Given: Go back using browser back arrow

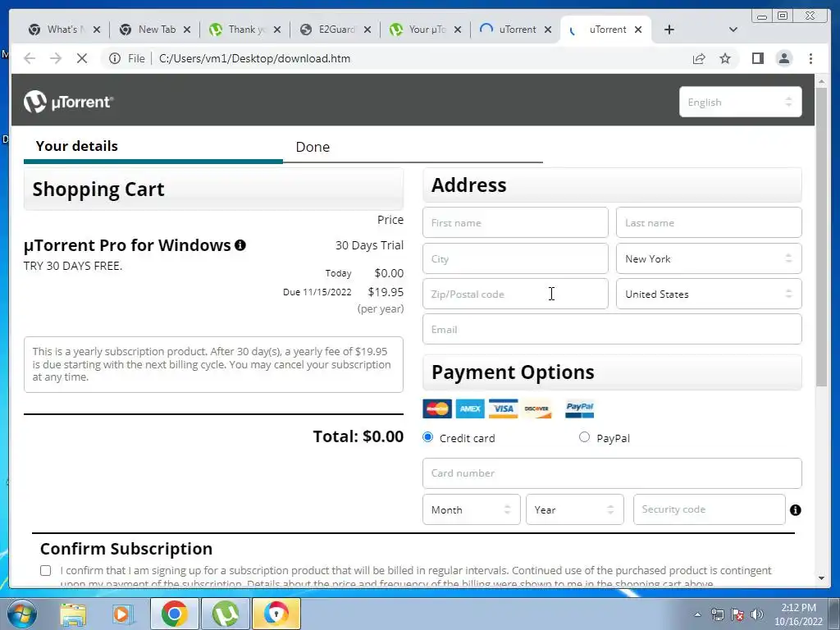Looking at the screenshot, I should click(x=30, y=58).
